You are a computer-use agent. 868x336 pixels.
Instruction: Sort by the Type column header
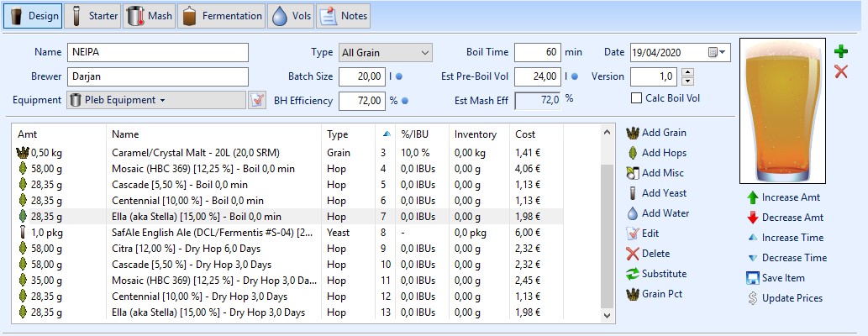coord(348,134)
